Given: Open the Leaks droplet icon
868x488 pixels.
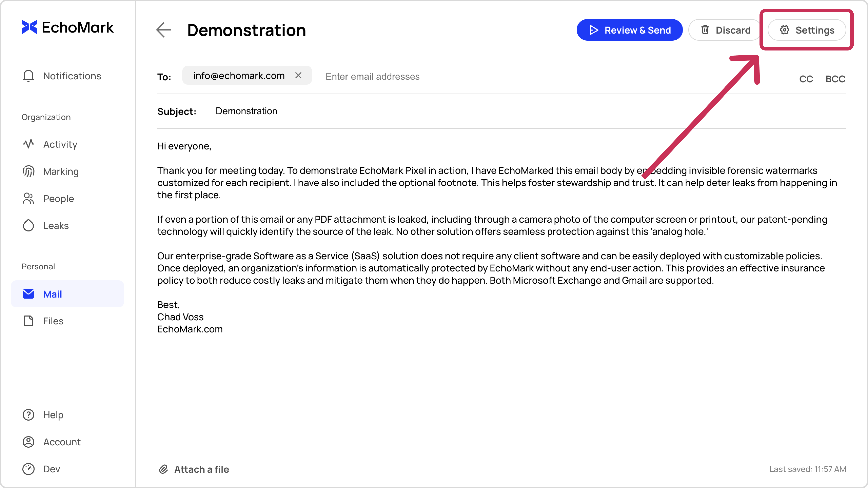Looking at the screenshot, I should coord(28,226).
